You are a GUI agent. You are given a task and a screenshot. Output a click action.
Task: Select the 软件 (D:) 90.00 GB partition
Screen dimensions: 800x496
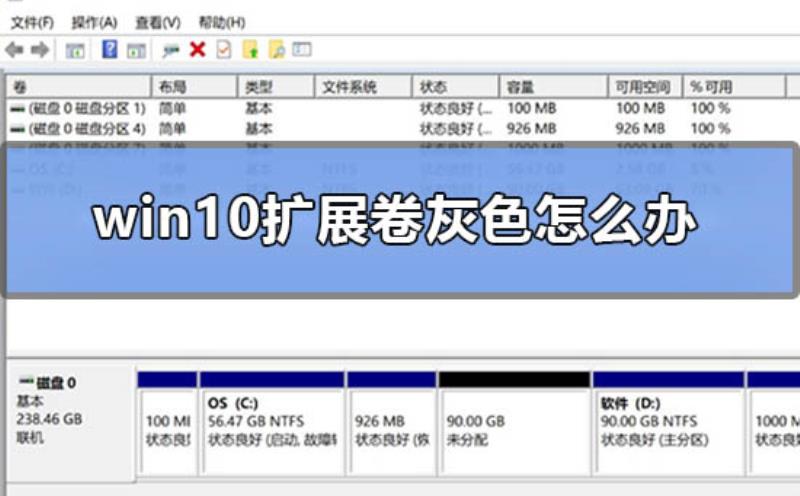click(668, 423)
